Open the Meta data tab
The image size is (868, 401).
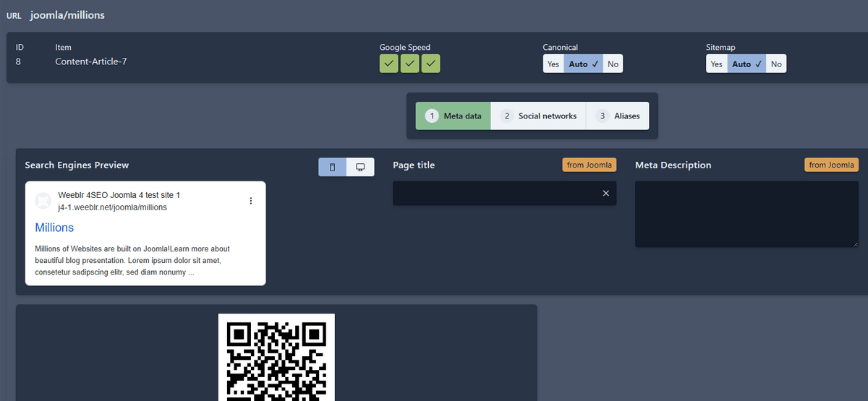coord(453,116)
